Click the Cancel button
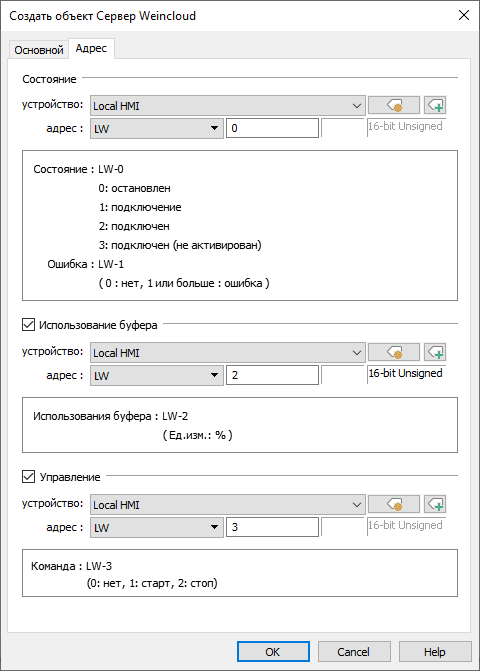480x671 pixels. (354, 652)
